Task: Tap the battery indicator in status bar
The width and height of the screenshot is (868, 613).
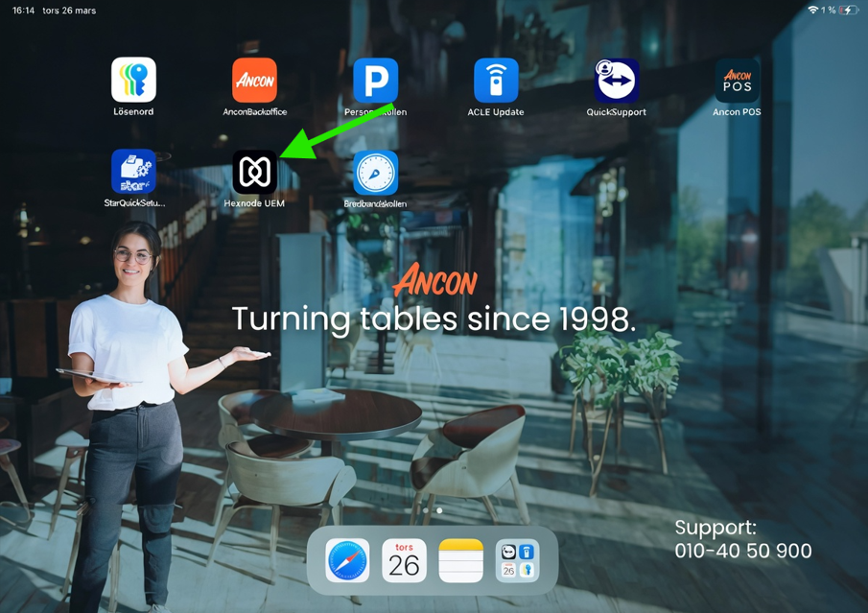Action: click(x=848, y=10)
